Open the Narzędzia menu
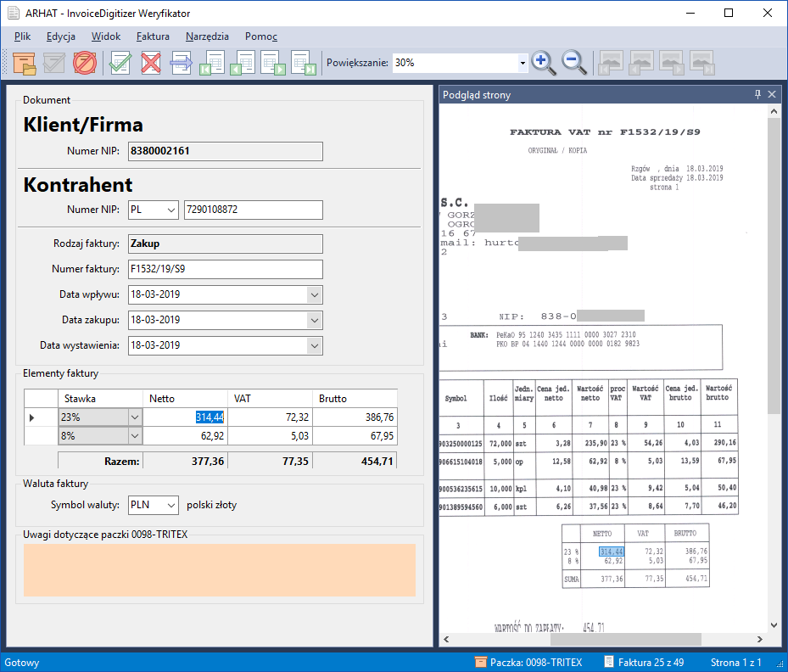Viewport: 788px width, 672px height. [x=207, y=36]
